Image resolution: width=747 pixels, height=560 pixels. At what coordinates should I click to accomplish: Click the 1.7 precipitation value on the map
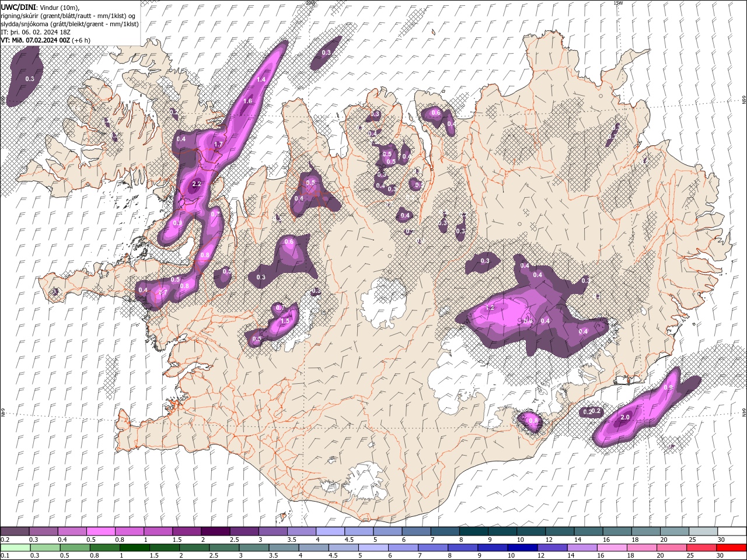[x=218, y=144]
